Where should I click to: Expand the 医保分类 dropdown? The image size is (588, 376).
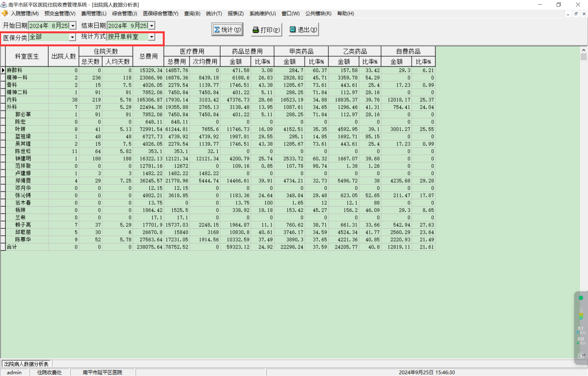(x=72, y=37)
